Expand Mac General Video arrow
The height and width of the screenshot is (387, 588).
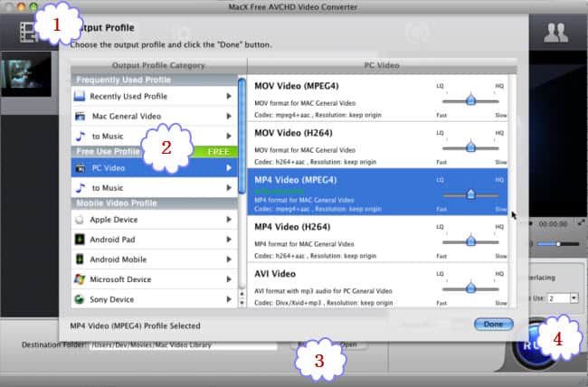[229, 117]
